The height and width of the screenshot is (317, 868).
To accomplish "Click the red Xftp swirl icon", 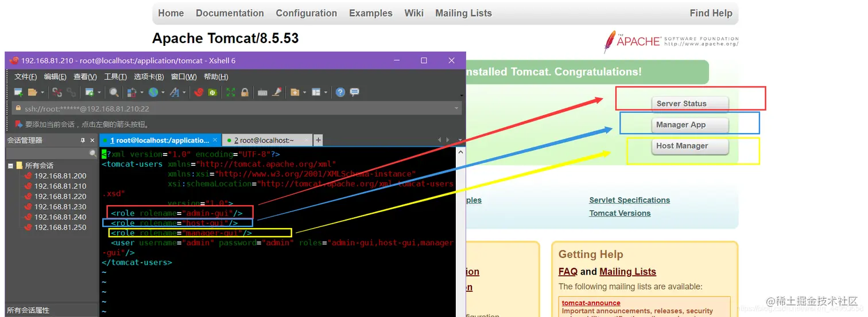I will point(199,92).
